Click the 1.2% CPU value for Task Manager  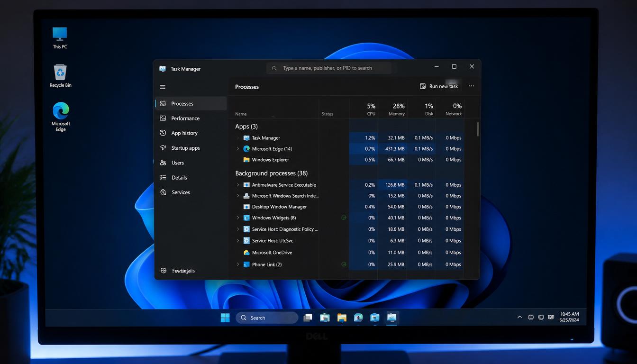370,138
